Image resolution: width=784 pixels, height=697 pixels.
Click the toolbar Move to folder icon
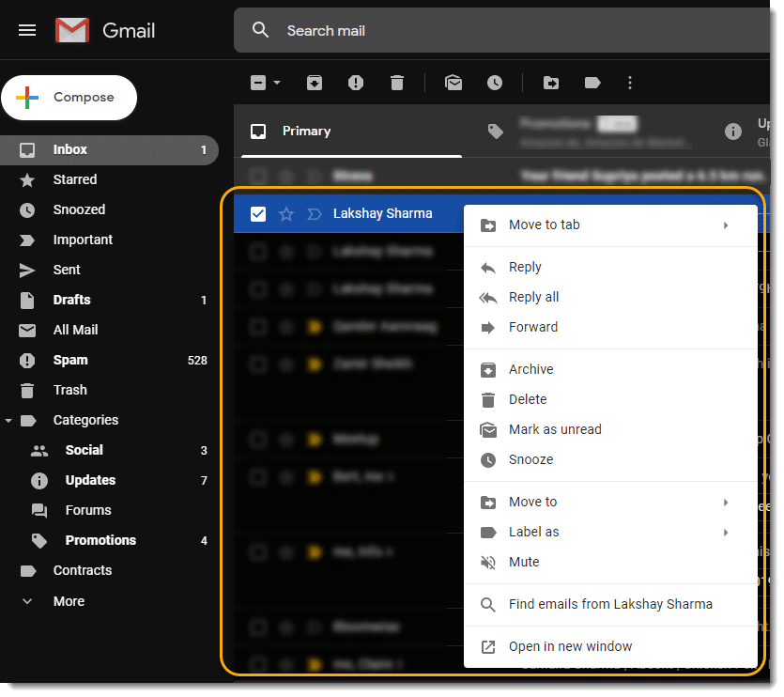coord(551,83)
